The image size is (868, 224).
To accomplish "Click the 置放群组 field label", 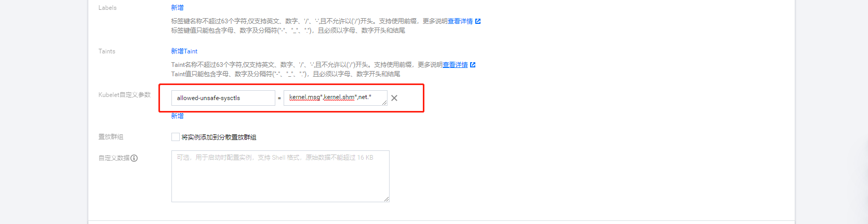I will [x=111, y=137].
